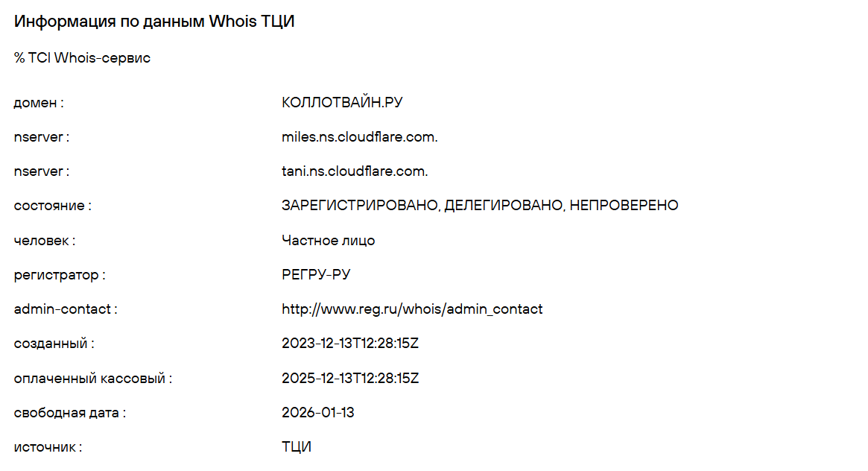Click the free date value 2026-01-13
This screenshot has height=471, width=868.
(x=318, y=413)
